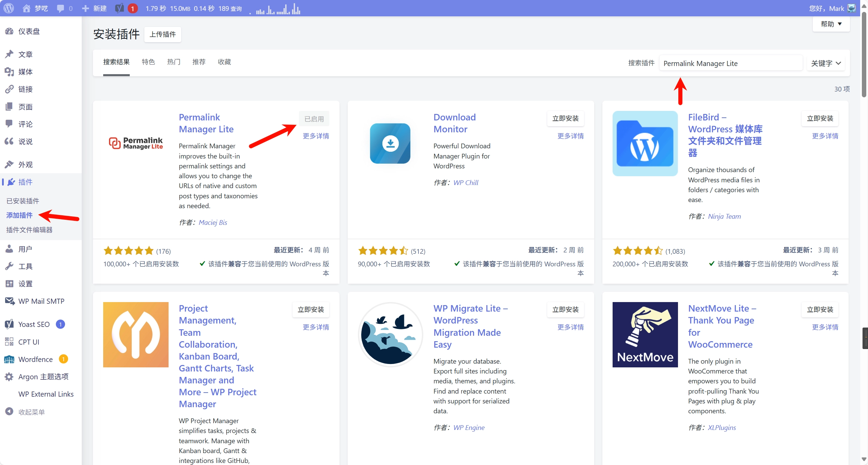
Task: Open author link WP Chill
Action: coord(466,183)
